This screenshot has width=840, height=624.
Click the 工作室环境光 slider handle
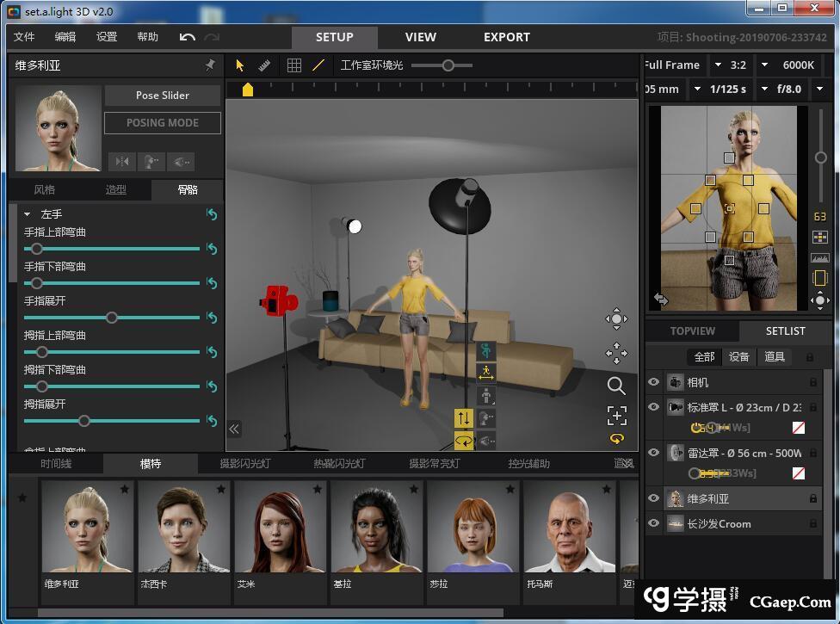[448, 65]
